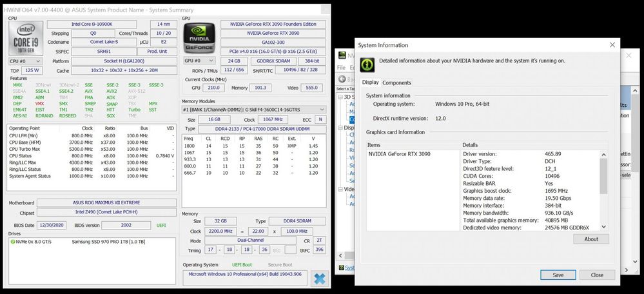Click the Resizable BAR row
This screenshot has width=644, height=294.
tap(530, 184)
